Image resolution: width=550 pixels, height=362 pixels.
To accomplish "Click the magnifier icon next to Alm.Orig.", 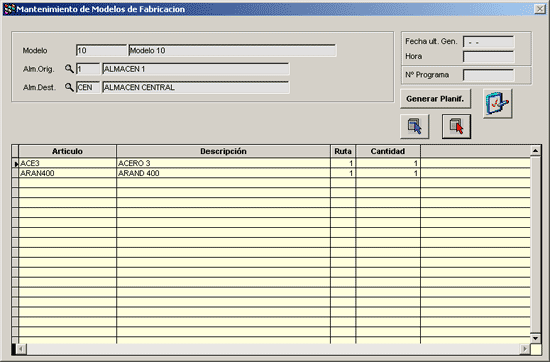I will [x=69, y=69].
